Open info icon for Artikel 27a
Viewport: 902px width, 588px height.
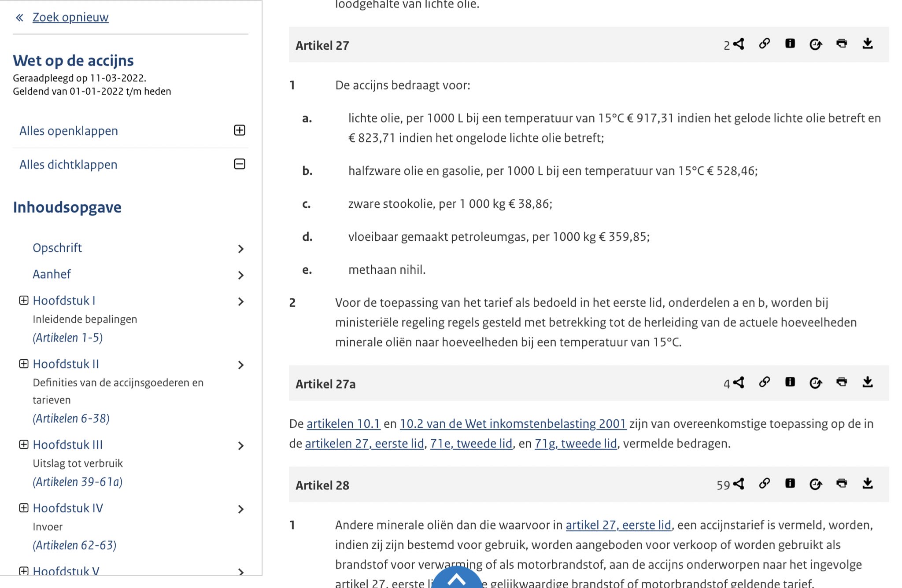click(790, 382)
